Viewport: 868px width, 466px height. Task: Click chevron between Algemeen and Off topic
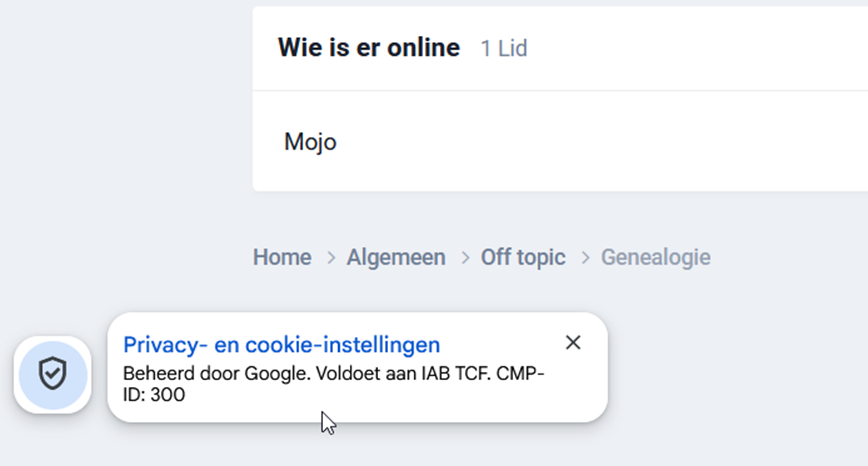464,258
